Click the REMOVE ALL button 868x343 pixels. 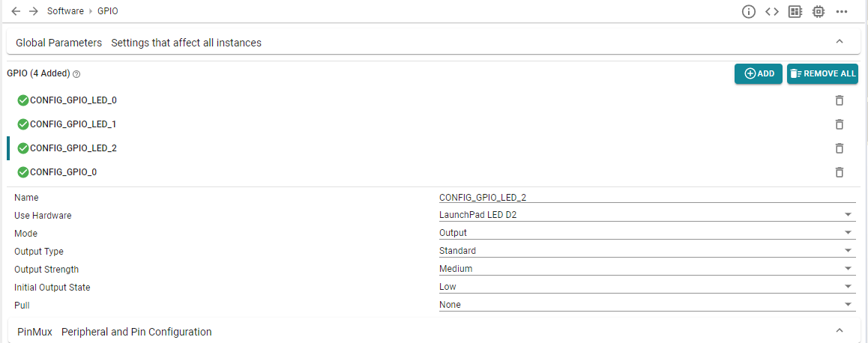click(822, 73)
